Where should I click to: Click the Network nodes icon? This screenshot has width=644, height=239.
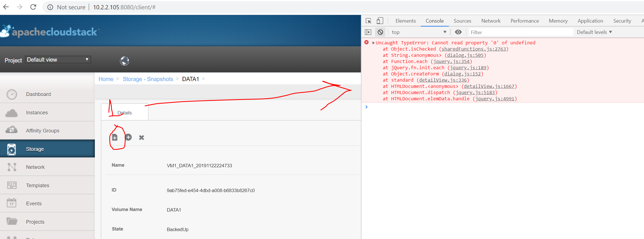click(x=12, y=167)
